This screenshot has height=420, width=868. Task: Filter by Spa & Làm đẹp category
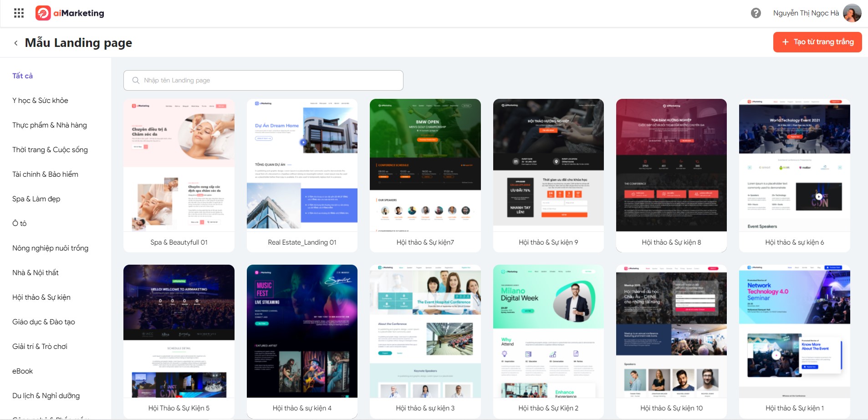click(x=36, y=199)
